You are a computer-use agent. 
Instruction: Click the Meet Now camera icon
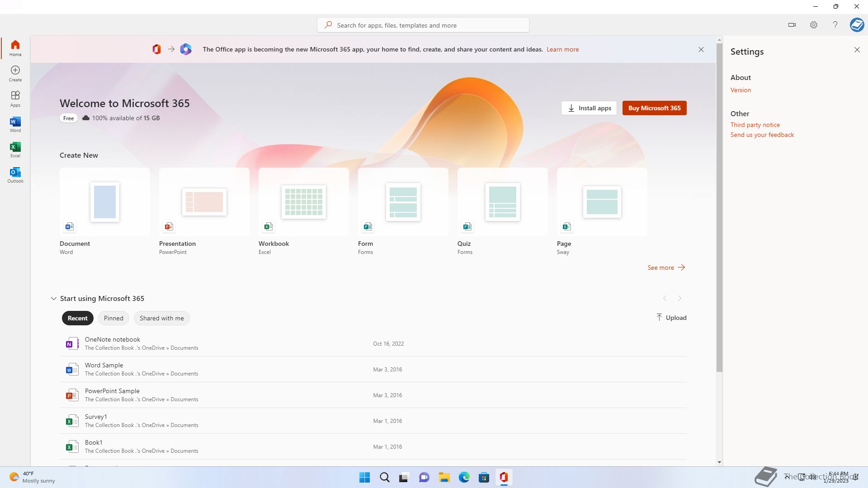coord(792,25)
